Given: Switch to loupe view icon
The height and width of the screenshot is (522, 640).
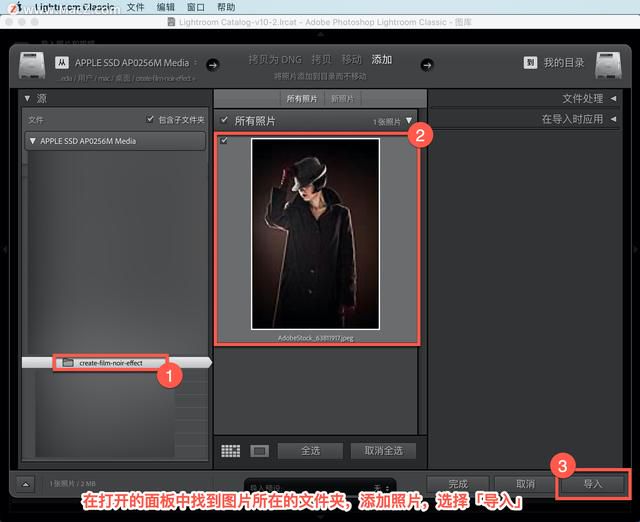Looking at the screenshot, I should click(260, 451).
